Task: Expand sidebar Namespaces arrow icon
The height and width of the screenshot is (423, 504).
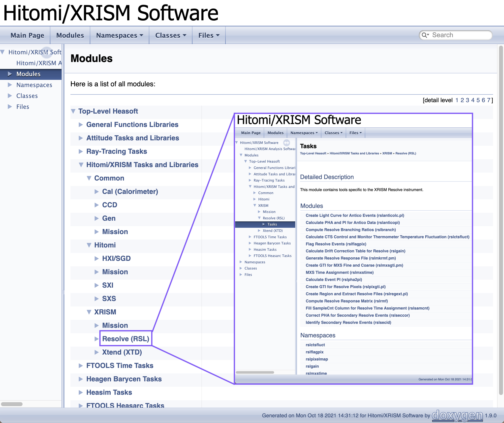Action: coord(10,85)
